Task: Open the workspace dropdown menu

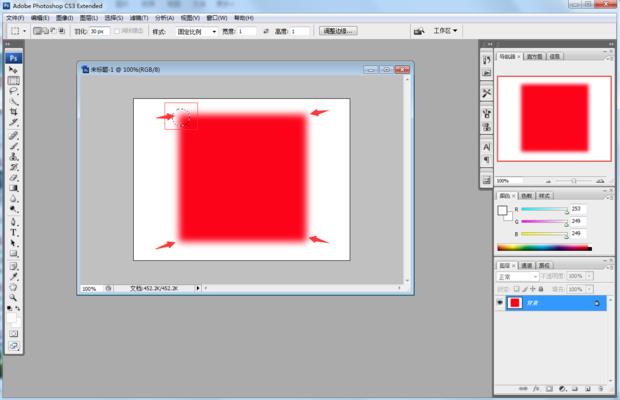Action: tap(446, 31)
